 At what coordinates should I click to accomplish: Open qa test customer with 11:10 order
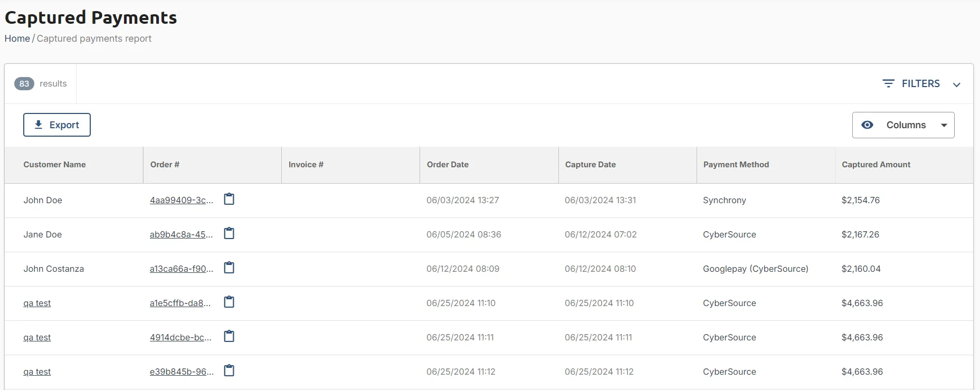(37, 303)
